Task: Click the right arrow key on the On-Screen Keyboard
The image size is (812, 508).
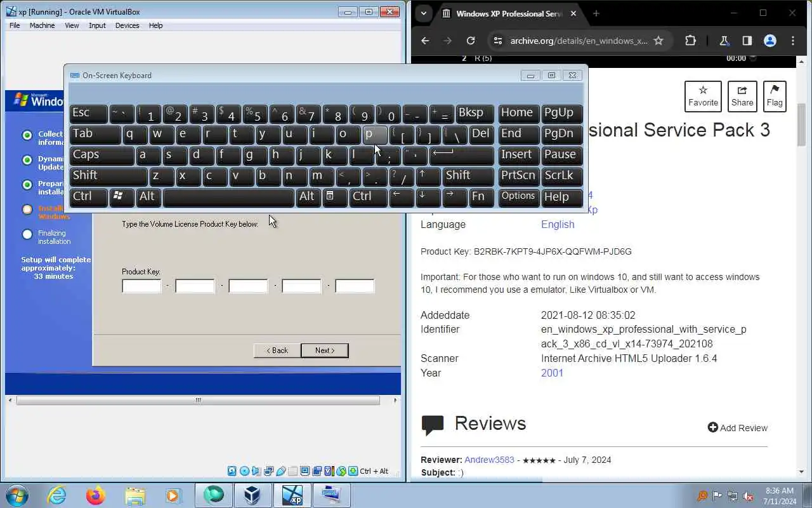Action: pos(455,197)
